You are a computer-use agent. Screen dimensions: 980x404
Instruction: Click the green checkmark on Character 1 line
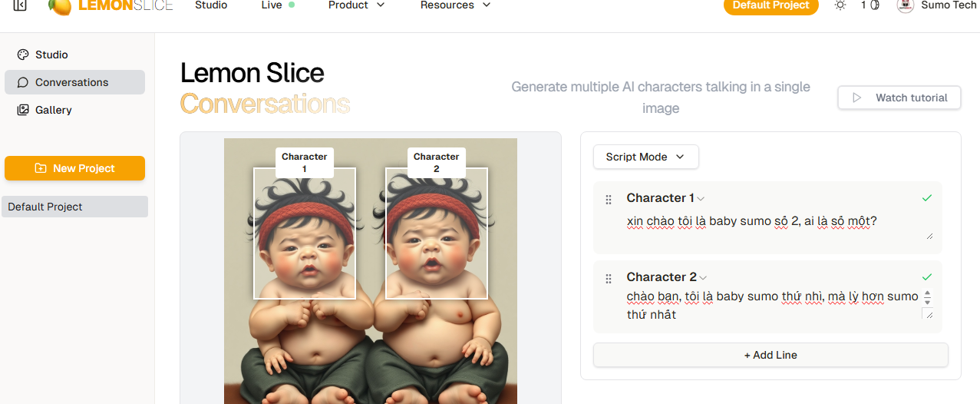927,198
